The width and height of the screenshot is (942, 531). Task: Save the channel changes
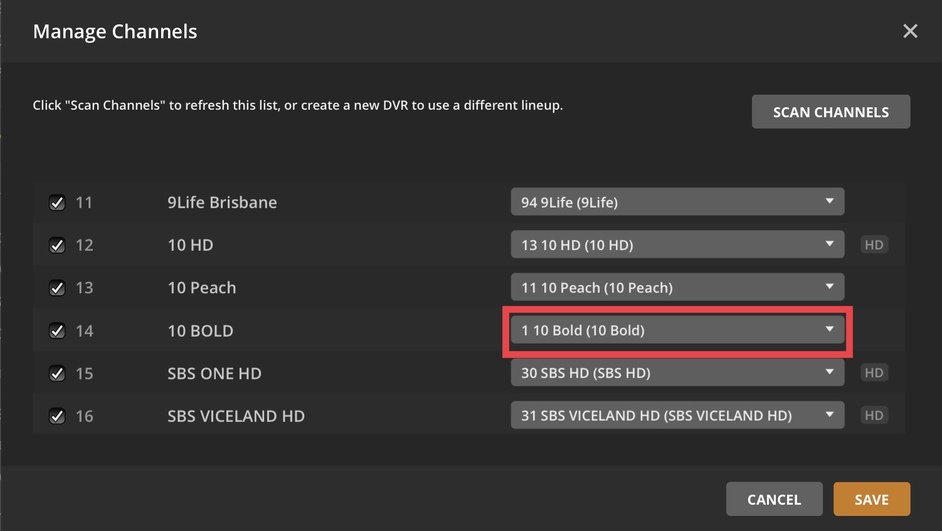[871, 499]
